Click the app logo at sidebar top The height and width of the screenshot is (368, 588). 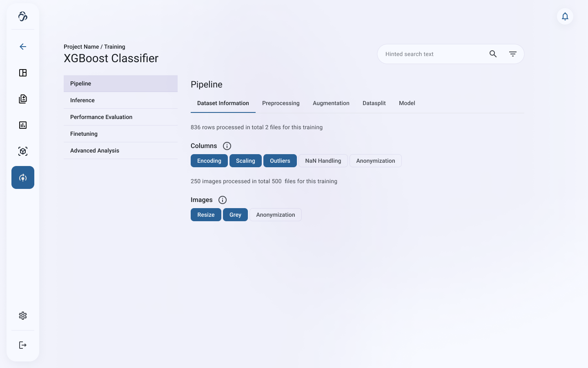click(x=23, y=16)
